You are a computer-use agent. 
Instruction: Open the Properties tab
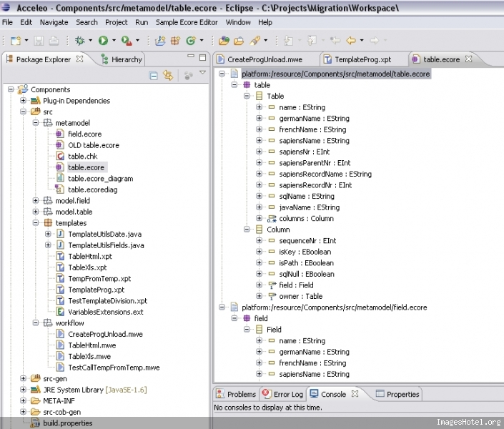click(398, 394)
